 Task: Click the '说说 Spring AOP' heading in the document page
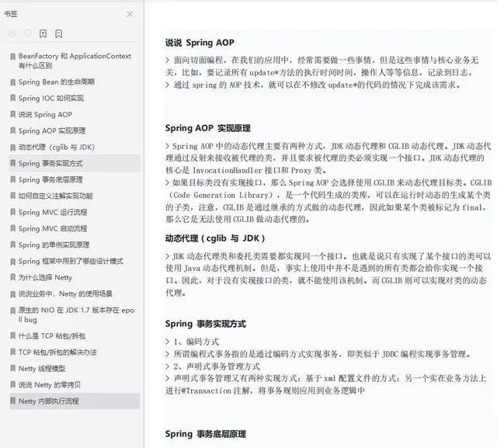pyautogui.click(x=200, y=43)
